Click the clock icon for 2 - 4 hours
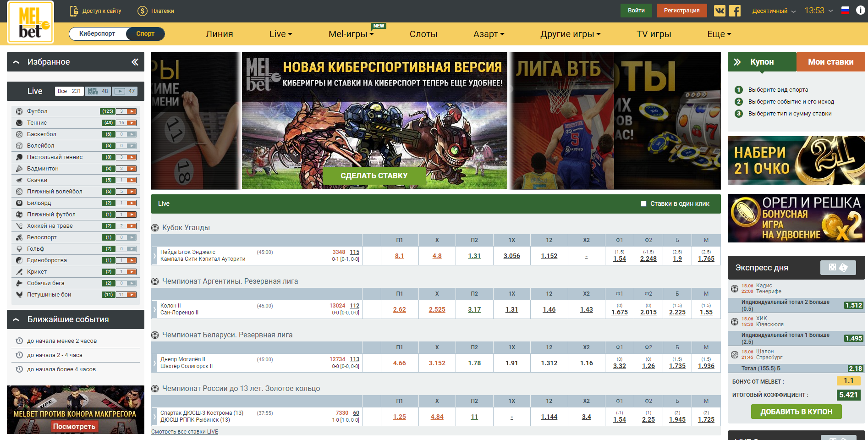Viewport: 868px width, 440px height. tap(19, 355)
